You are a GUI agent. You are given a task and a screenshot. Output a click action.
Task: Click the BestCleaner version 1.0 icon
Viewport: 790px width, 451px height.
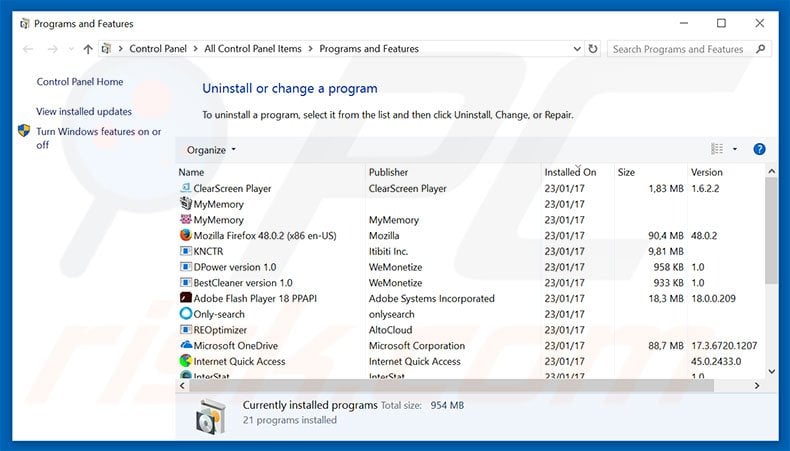(185, 282)
